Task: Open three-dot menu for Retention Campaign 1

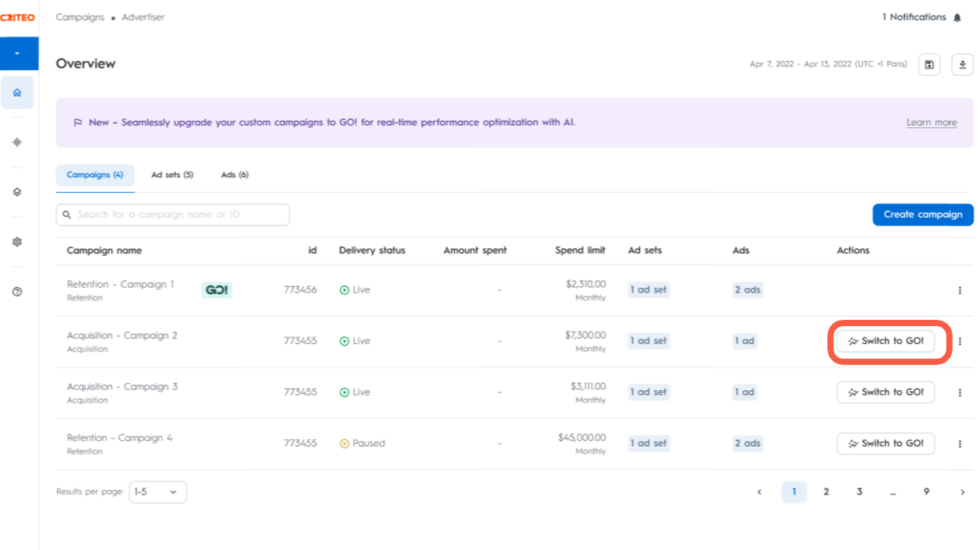Action: 960,290
